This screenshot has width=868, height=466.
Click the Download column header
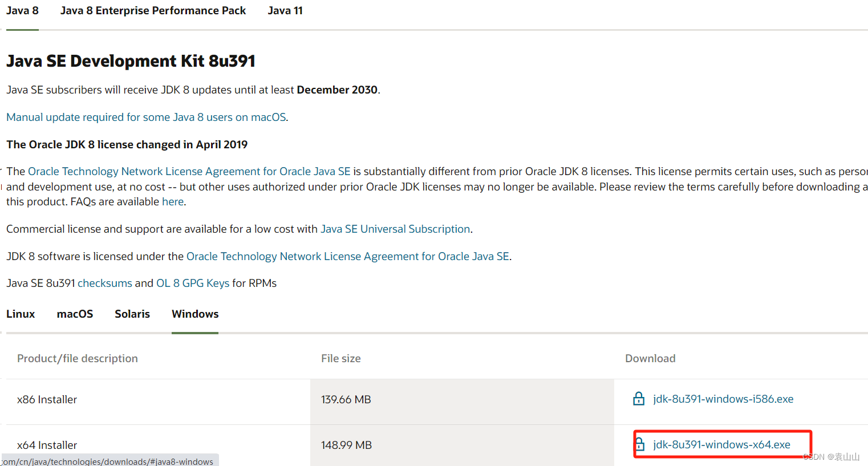[x=650, y=358]
